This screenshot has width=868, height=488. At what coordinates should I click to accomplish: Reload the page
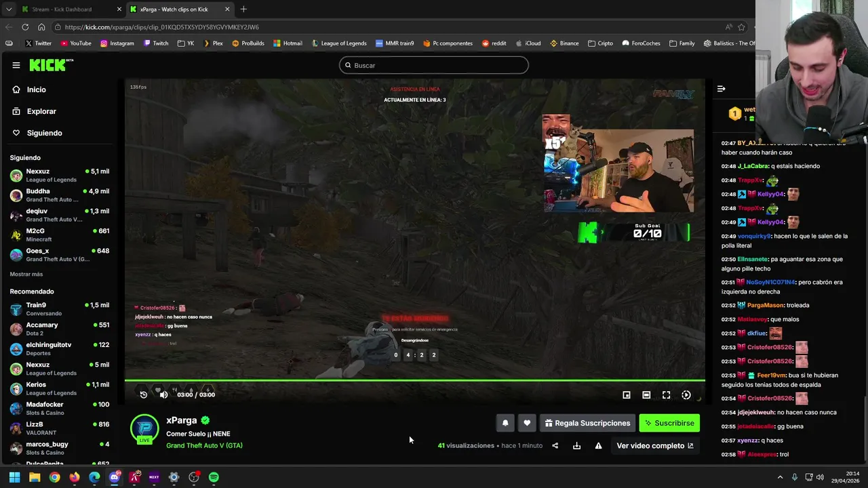25,27
